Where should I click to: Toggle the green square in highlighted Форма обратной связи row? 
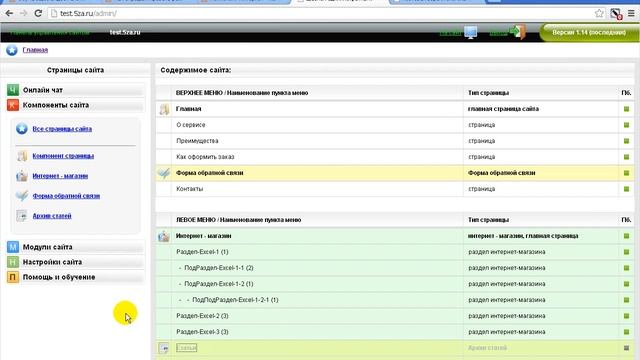click(627, 173)
